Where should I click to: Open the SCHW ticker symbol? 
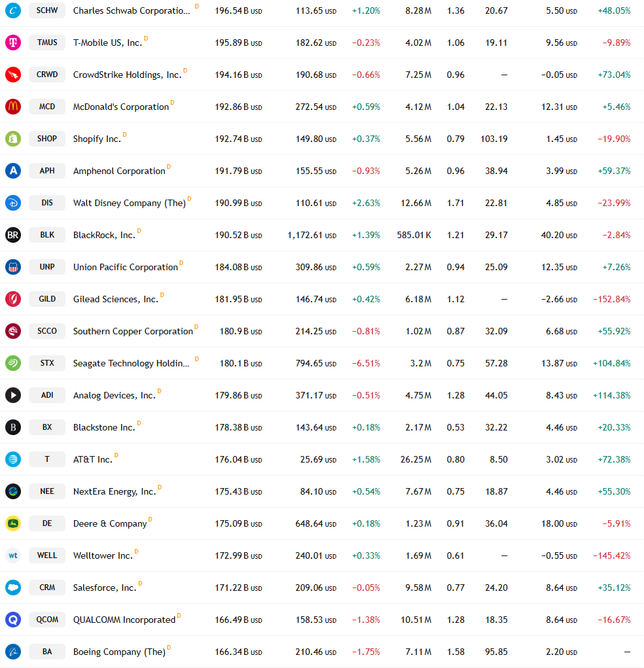(47, 10)
